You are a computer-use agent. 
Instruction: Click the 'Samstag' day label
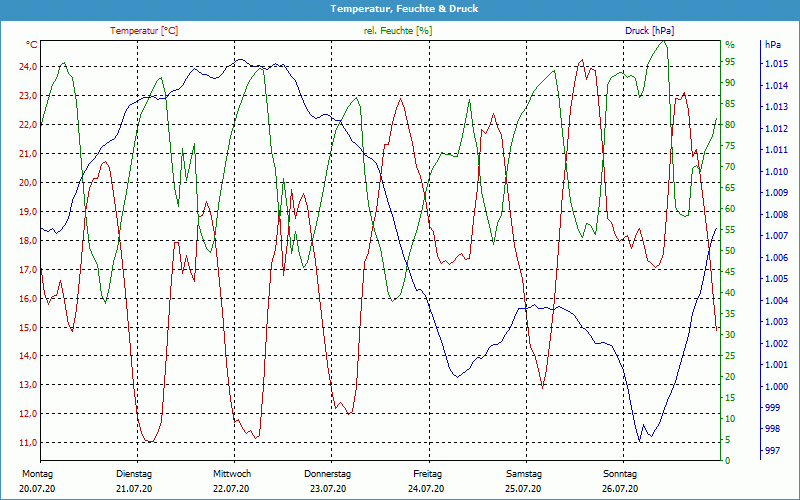pyautogui.click(x=524, y=474)
